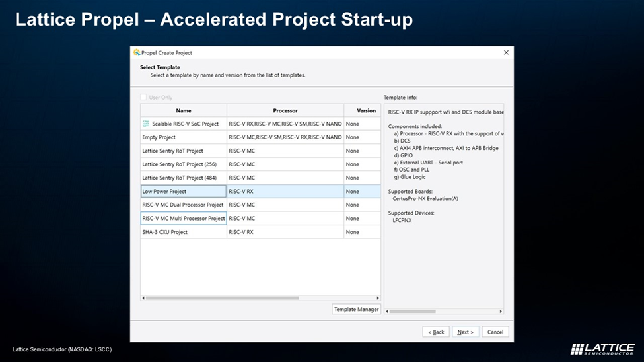Sort templates by Name column header
644x362 pixels.
pyautogui.click(x=184, y=111)
